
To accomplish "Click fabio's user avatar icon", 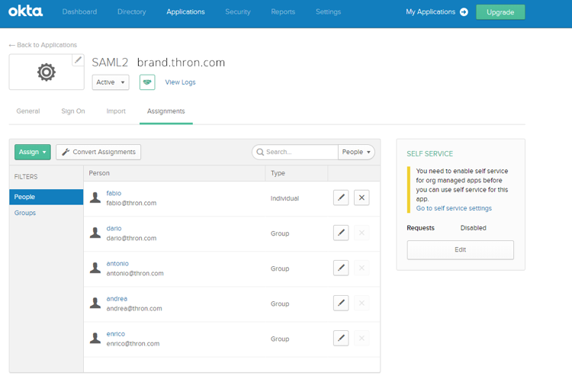I will coord(95,198).
